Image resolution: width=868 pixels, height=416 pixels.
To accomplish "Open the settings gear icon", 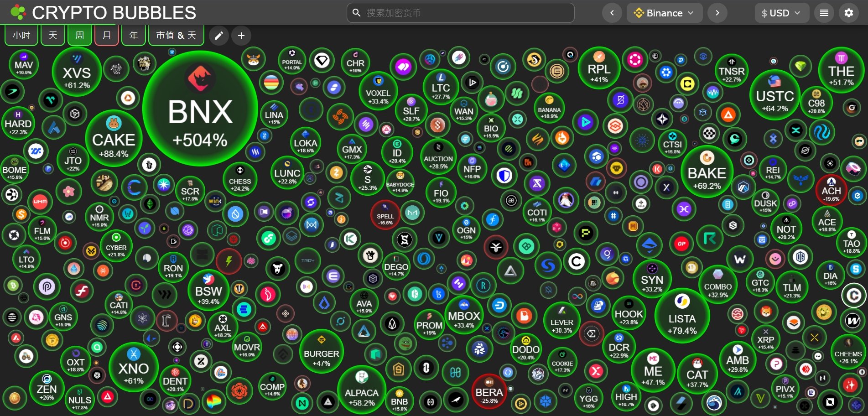I will point(849,13).
